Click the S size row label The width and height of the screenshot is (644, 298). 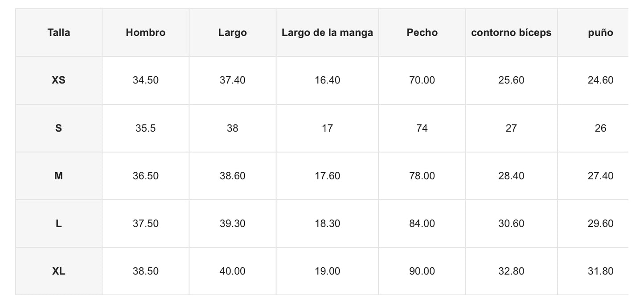pos(59,128)
